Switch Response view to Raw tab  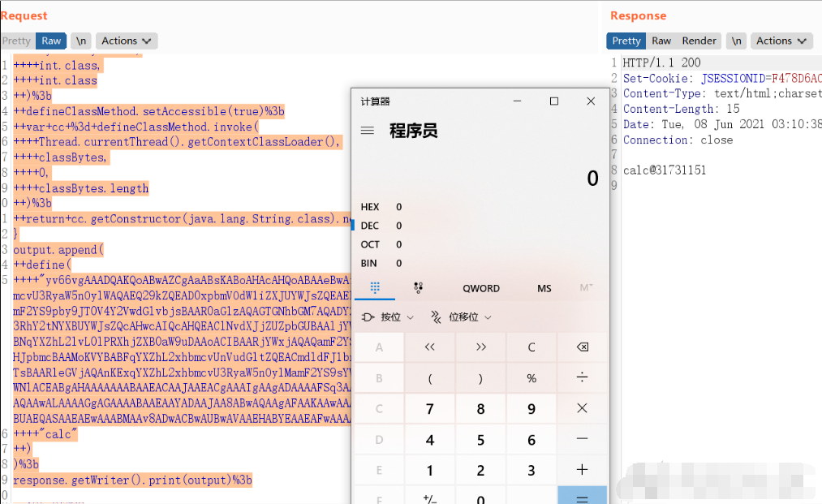click(x=661, y=41)
